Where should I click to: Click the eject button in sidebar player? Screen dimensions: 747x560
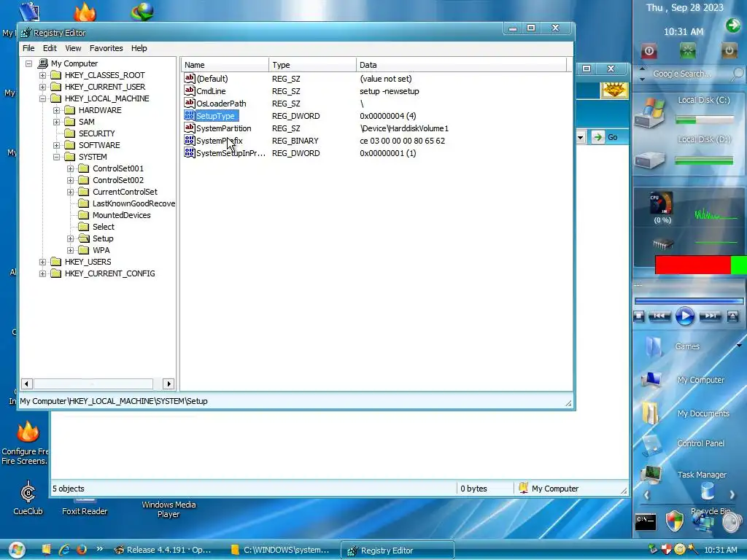pyautogui.click(x=732, y=316)
